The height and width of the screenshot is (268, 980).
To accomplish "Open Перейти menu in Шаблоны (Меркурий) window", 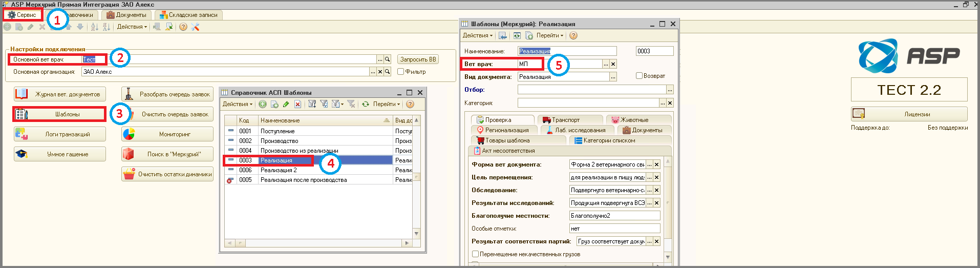I will pyautogui.click(x=549, y=35).
